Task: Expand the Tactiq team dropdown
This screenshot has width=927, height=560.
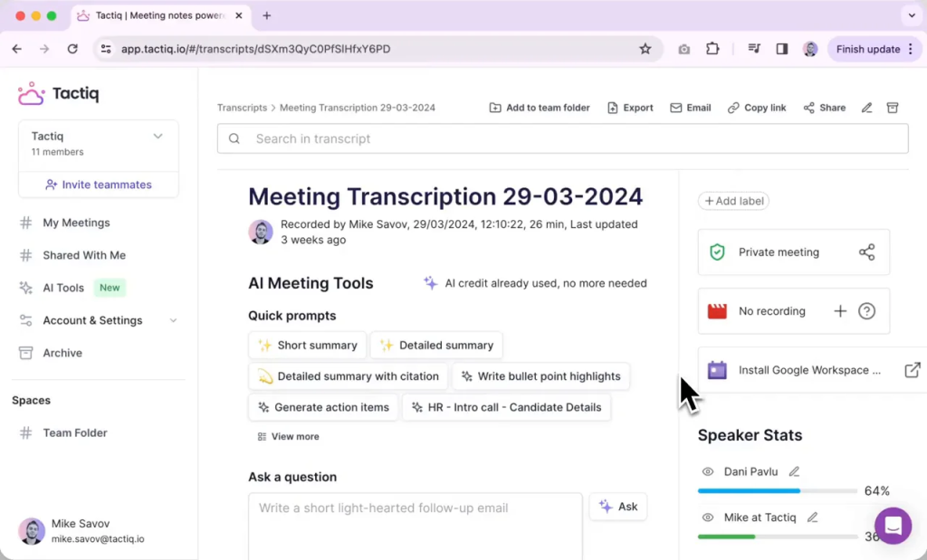Action: point(158,137)
